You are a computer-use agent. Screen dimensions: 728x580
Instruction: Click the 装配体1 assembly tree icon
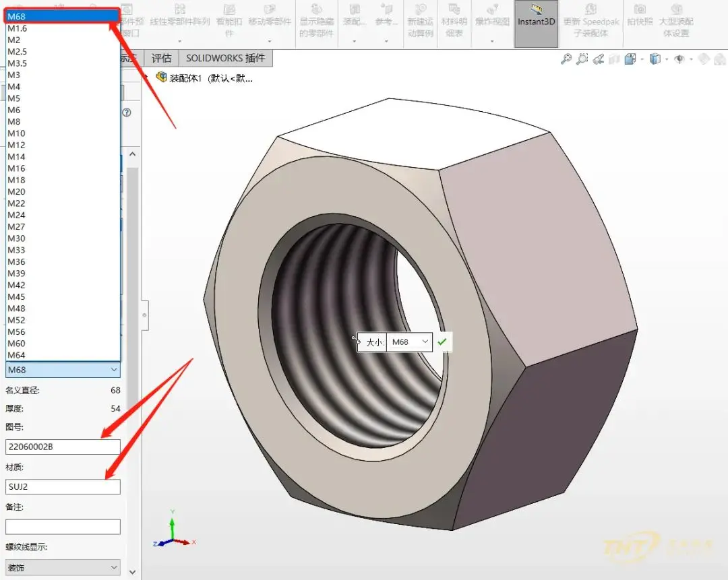click(161, 77)
